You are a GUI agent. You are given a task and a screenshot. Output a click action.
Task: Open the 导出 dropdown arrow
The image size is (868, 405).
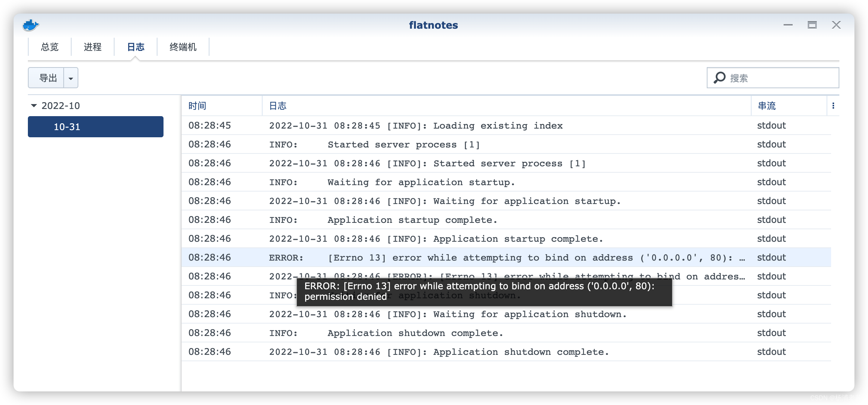(71, 78)
